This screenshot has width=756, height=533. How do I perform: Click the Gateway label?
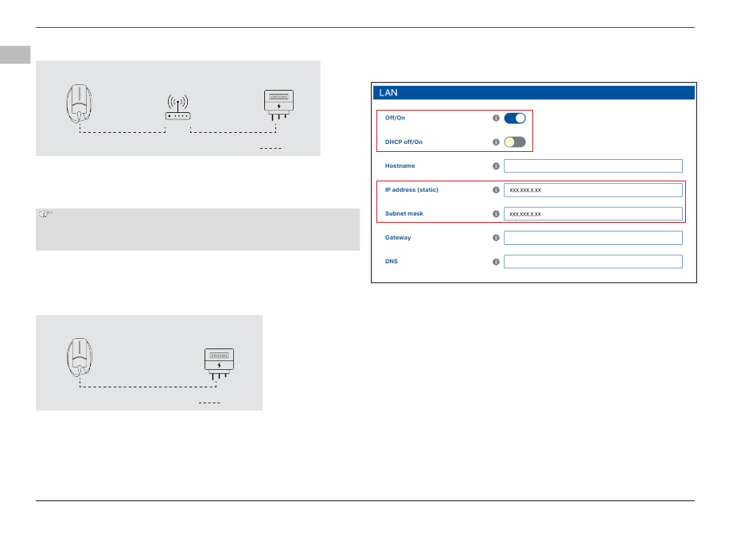click(x=398, y=238)
